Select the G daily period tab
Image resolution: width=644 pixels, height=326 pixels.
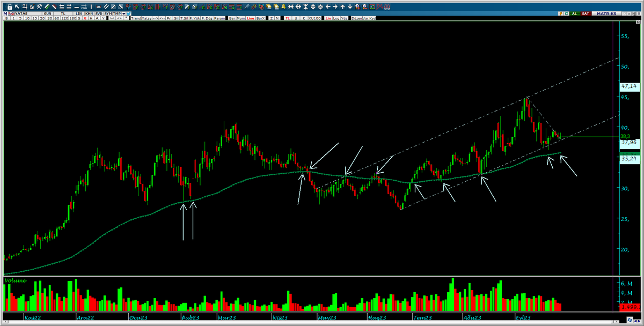coord(85,18)
